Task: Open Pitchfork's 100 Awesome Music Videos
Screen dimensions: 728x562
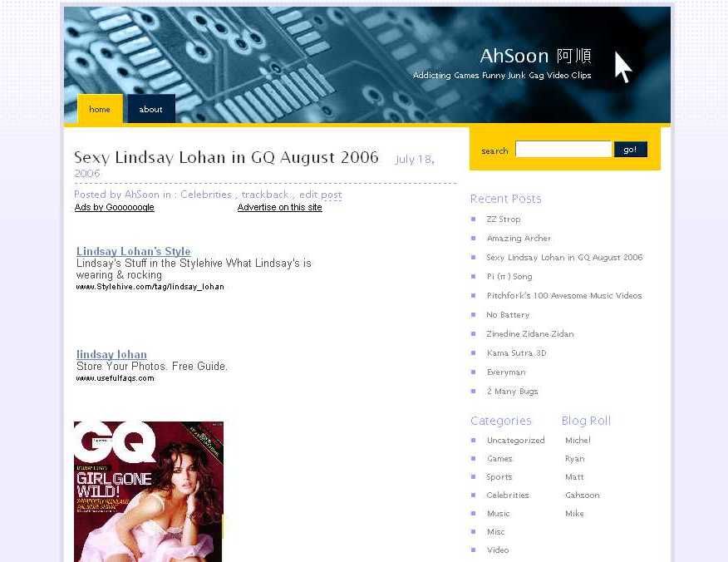Action: (x=564, y=295)
